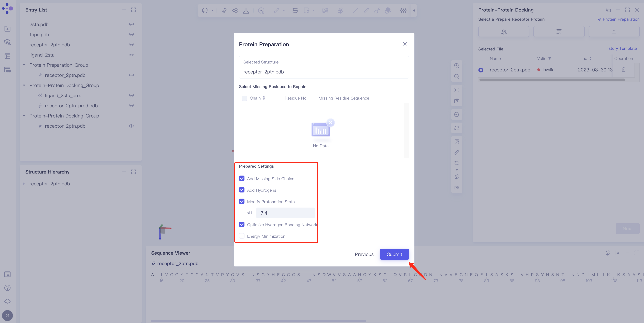Sort the Time column with its arrows
This screenshot has height=323, width=644.
[x=590, y=59]
